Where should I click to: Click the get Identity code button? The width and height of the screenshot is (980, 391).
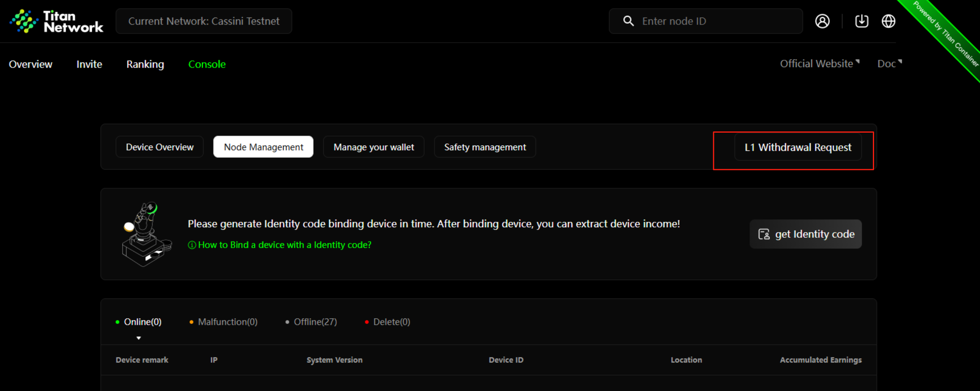click(x=805, y=234)
